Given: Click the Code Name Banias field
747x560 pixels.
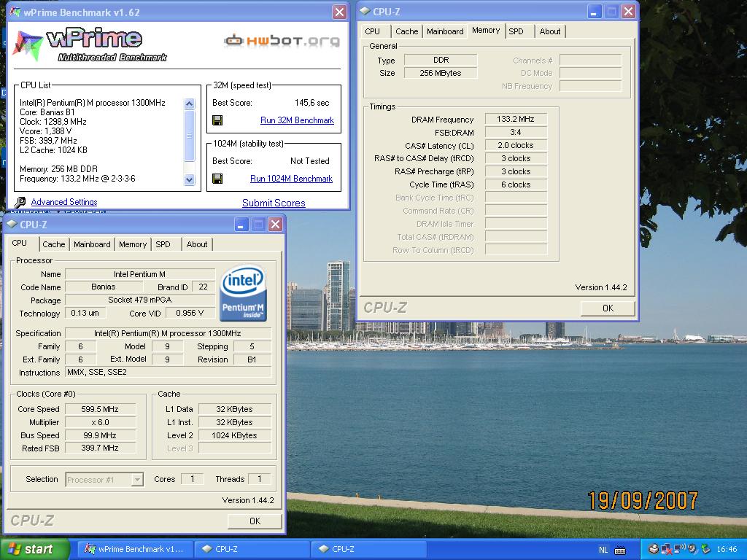Looking at the screenshot, I should [104, 287].
